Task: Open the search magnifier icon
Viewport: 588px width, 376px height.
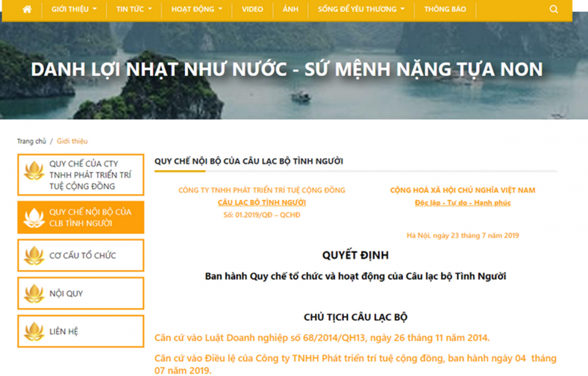Action: click(554, 9)
